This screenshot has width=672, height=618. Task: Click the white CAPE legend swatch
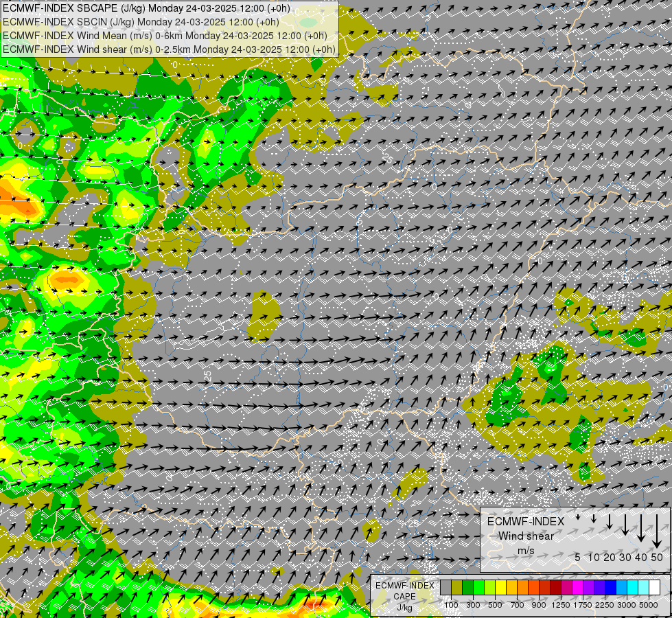[x=654, y=588]
